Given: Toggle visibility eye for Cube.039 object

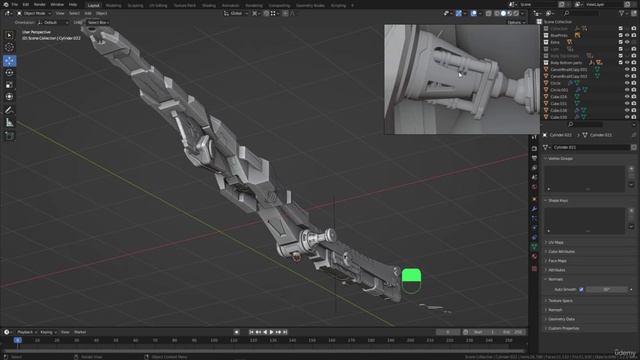Looking at the screenshot, I should [627, 117].
